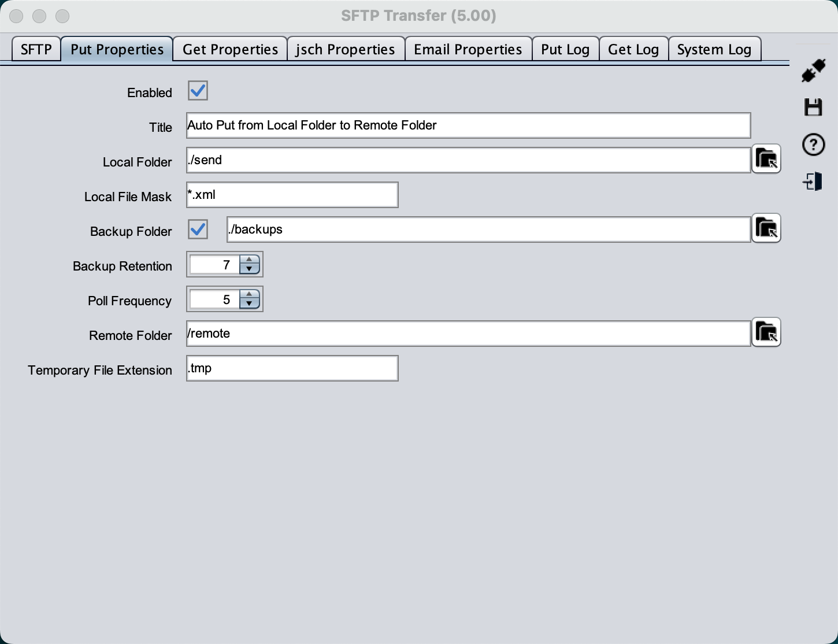Viewport: 838px width, 644px height.
Task: Click the exit door icon
Action: point(813,182)
